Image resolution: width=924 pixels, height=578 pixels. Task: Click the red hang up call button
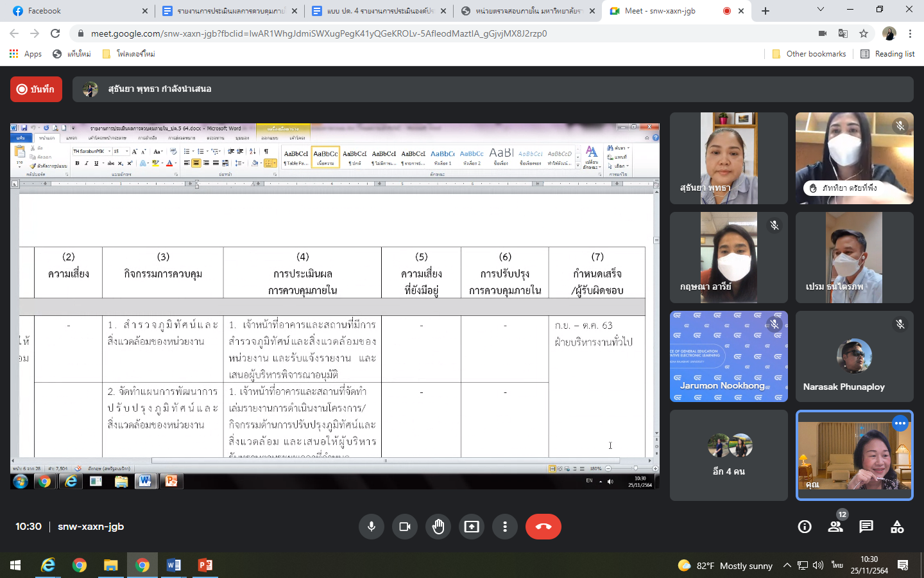coord(543,527)
